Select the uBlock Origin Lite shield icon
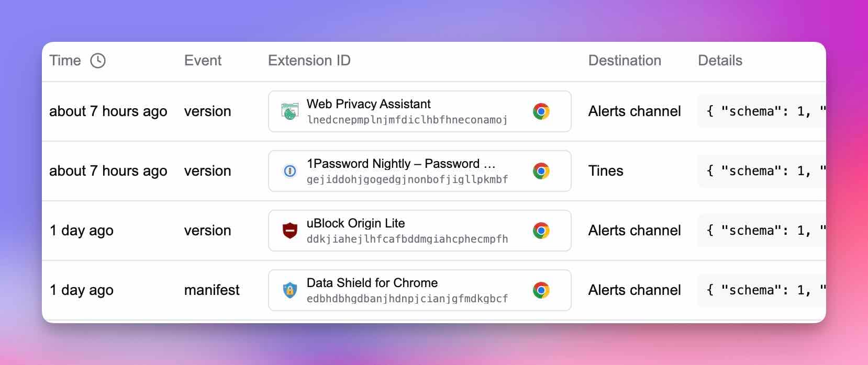 pyautogui.click(x=290, y=231)
